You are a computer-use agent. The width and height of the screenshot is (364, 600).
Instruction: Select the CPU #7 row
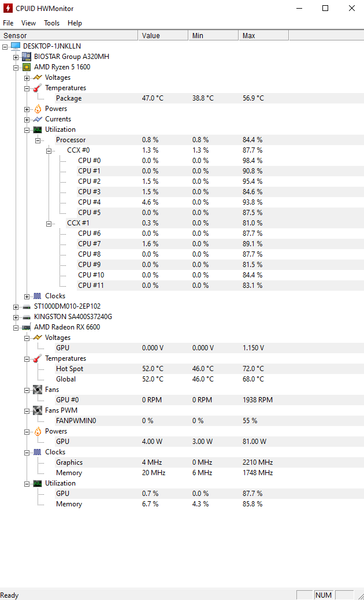(221, 244)
